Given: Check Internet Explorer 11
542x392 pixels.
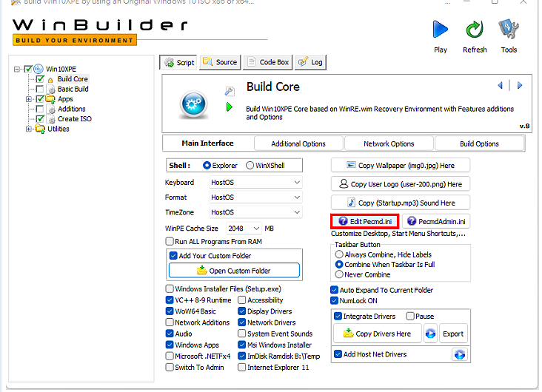Looking at the screenshot, I should 241,367.
